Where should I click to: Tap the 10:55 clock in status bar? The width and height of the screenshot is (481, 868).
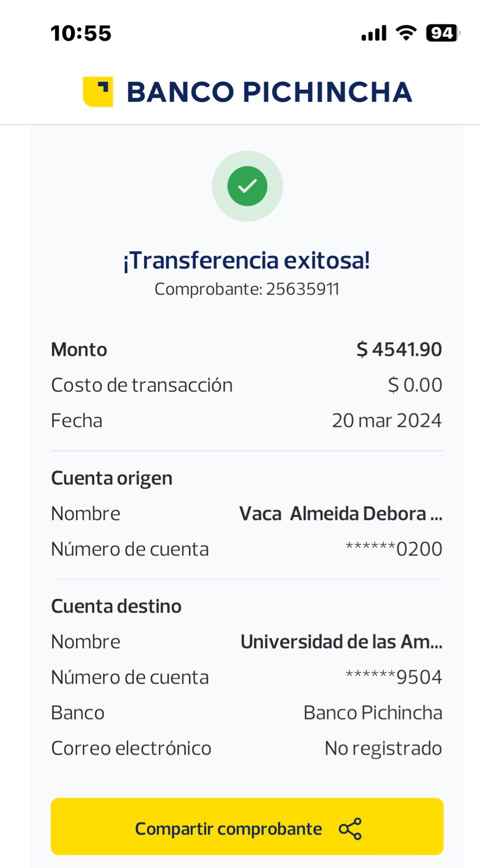point(81,34)
